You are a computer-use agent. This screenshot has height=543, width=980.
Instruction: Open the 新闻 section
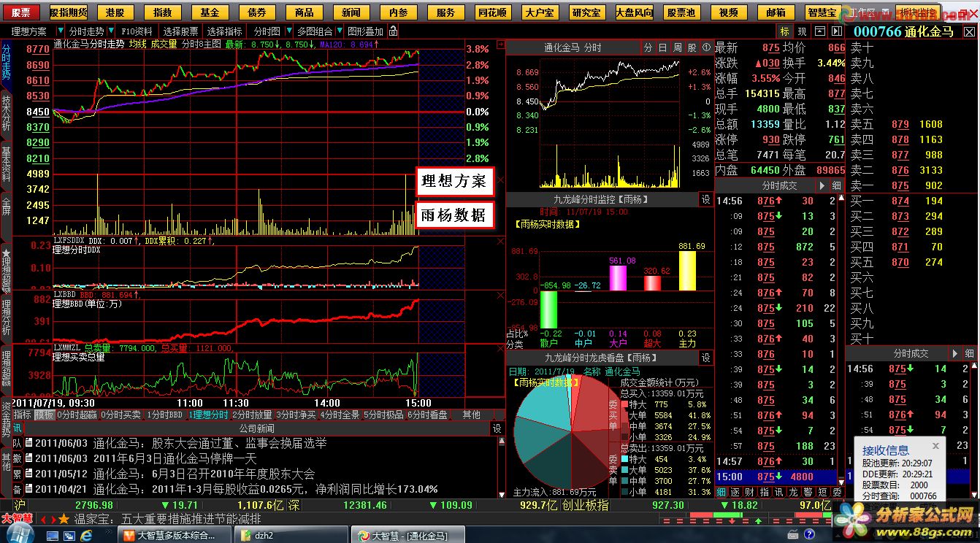(x=351, y=12)
